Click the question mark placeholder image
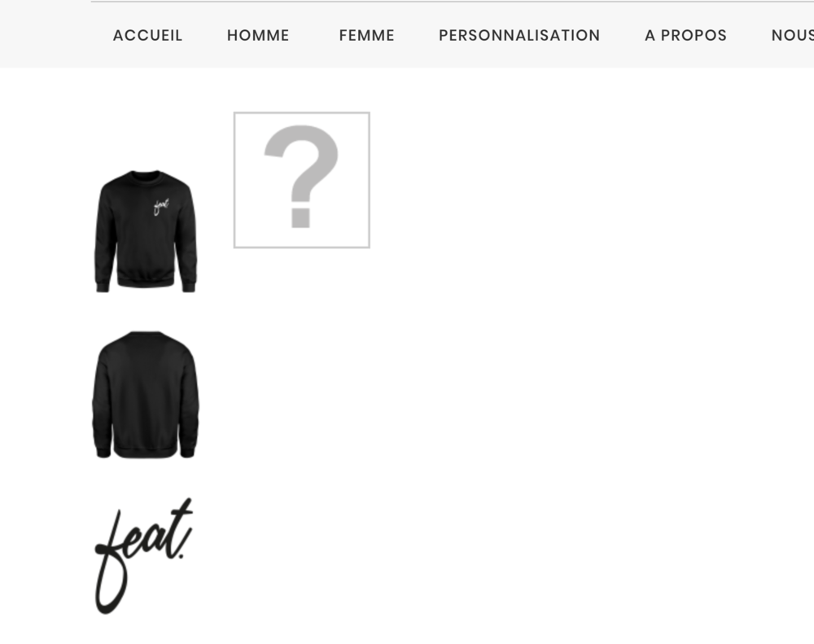The width and height of the screenshot is (814, 644). click(x=302, y=180)
